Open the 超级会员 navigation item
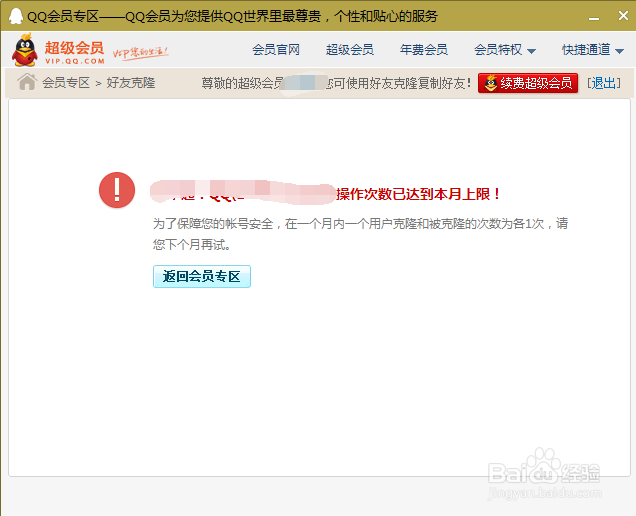The height and width of the screenshot is (516, 636). 350,50
